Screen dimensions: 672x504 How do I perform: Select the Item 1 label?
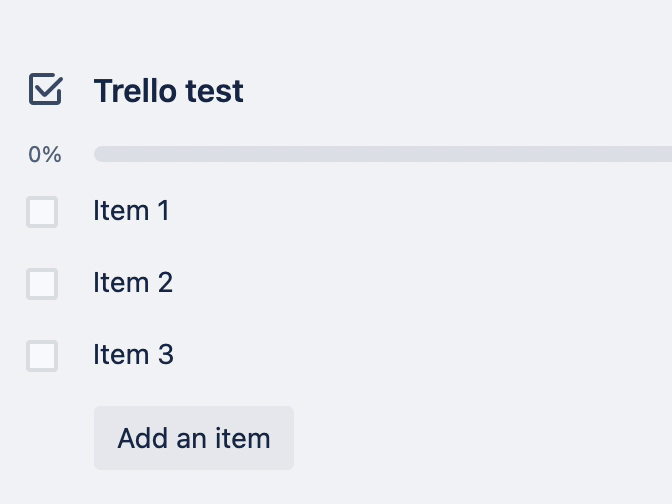(131, 210)
